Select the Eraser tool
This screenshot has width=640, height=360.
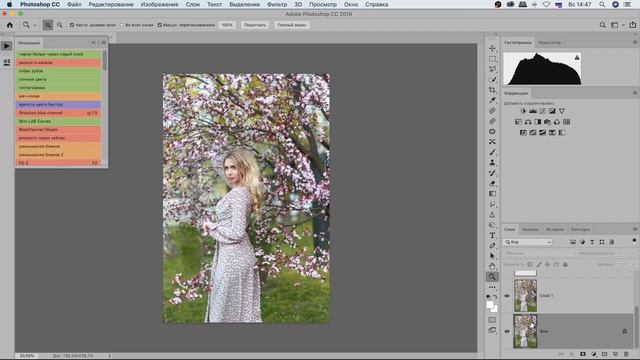pos(492,183)
